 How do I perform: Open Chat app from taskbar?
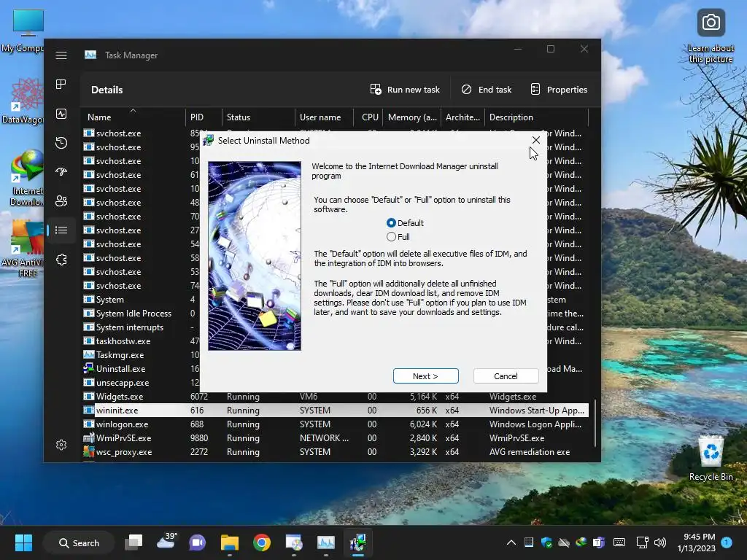point(197,542)
